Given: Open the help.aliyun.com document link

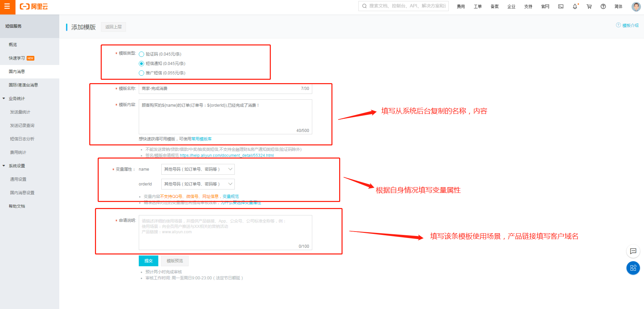Looking at the screenshot, I should click(227, 156).
